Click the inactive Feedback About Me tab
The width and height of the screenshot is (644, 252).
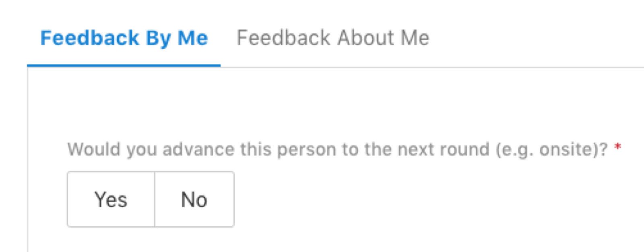tap(333, 38)
